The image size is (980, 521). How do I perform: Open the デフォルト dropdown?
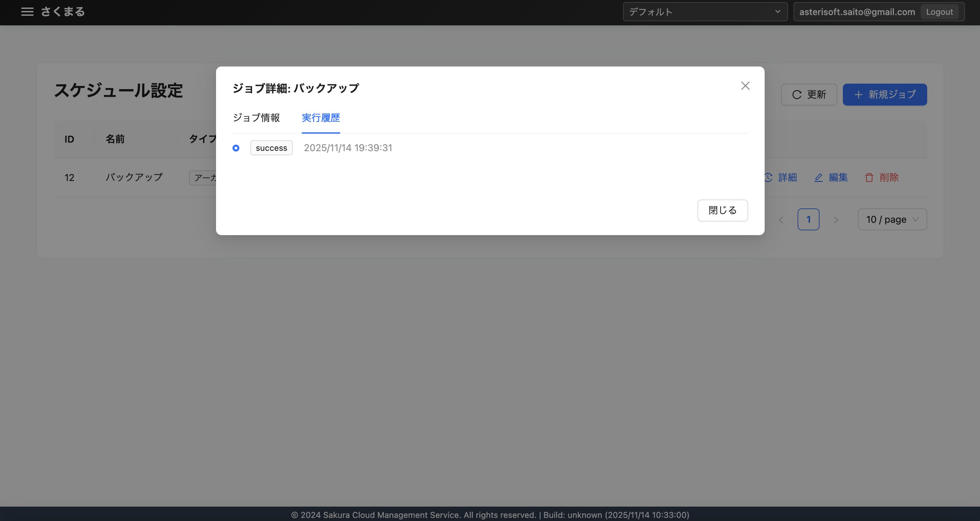tap(705, 12)
